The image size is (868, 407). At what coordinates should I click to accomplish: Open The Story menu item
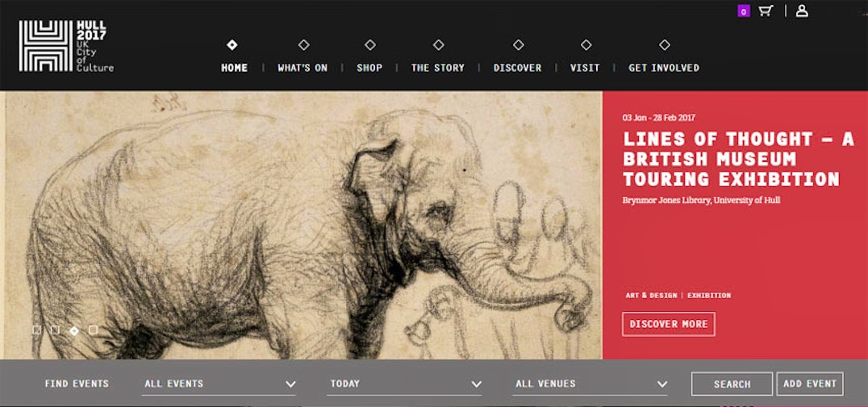[x=437, y=68]
